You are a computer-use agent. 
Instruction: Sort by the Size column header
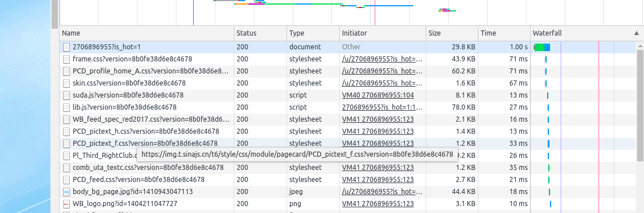[x=452, y=33]
